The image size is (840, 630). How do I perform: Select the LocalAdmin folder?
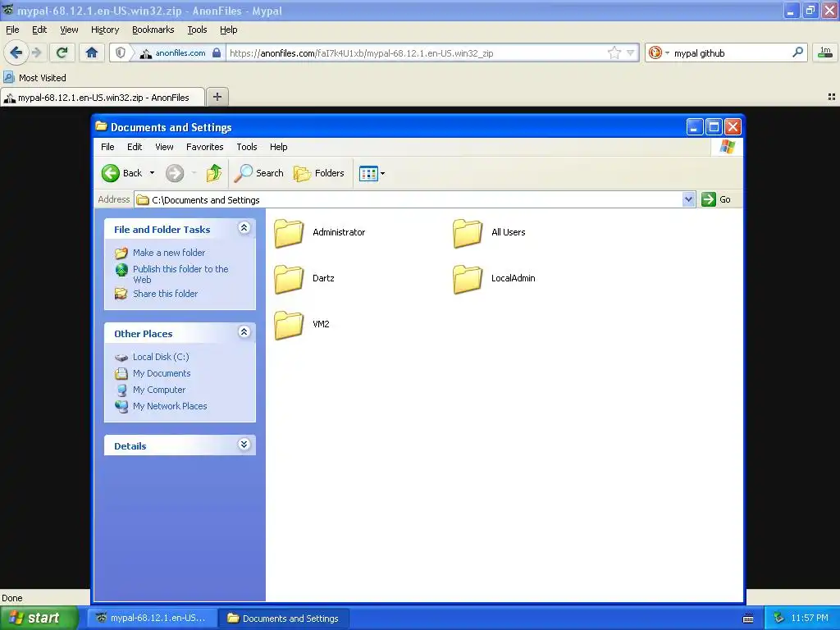(x=494, y=279)
